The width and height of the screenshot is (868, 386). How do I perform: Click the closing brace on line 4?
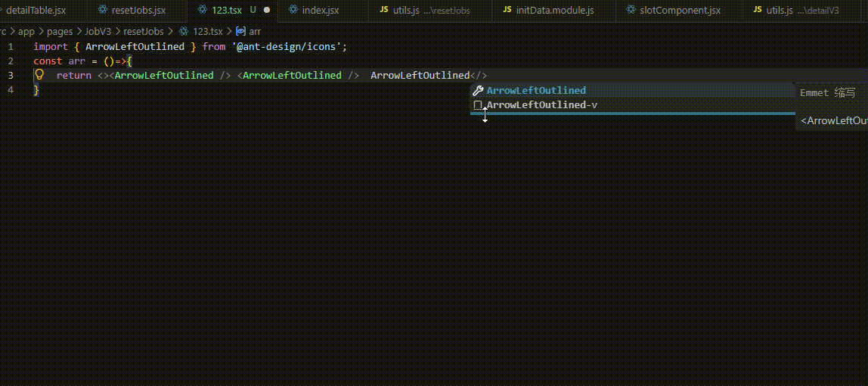coord(36,90)
